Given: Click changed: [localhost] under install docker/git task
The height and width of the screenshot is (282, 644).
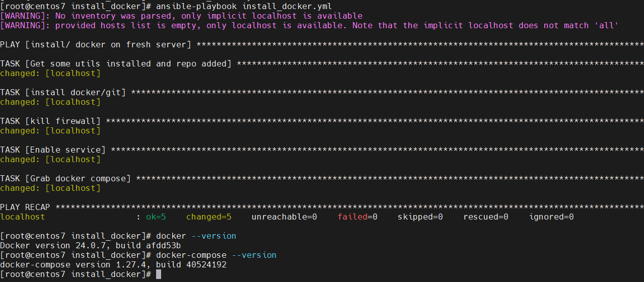Looking at the screenshot, I should point(50,102).
